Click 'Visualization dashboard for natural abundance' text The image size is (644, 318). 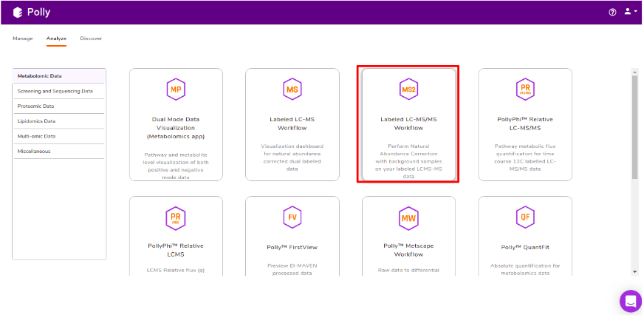292,158
